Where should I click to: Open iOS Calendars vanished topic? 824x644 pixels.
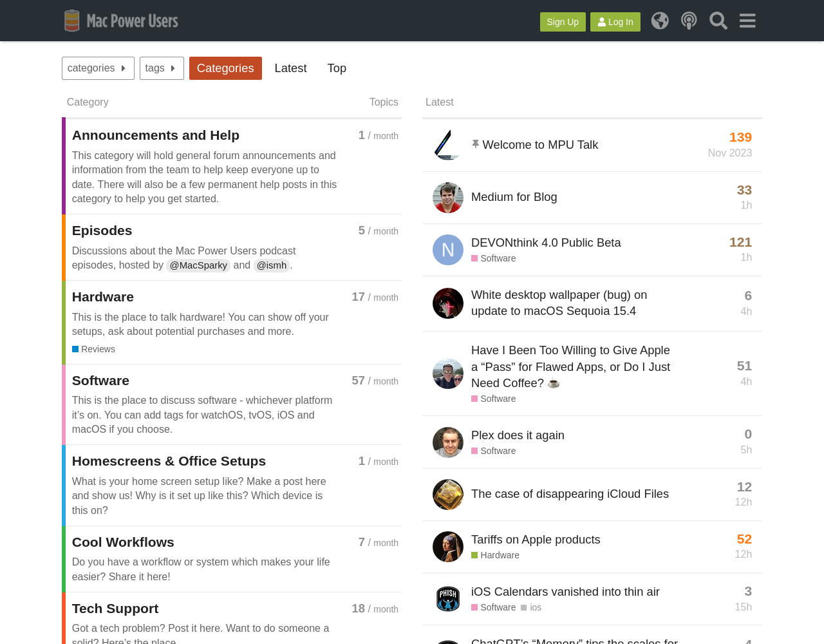click(x=565, y=592)
